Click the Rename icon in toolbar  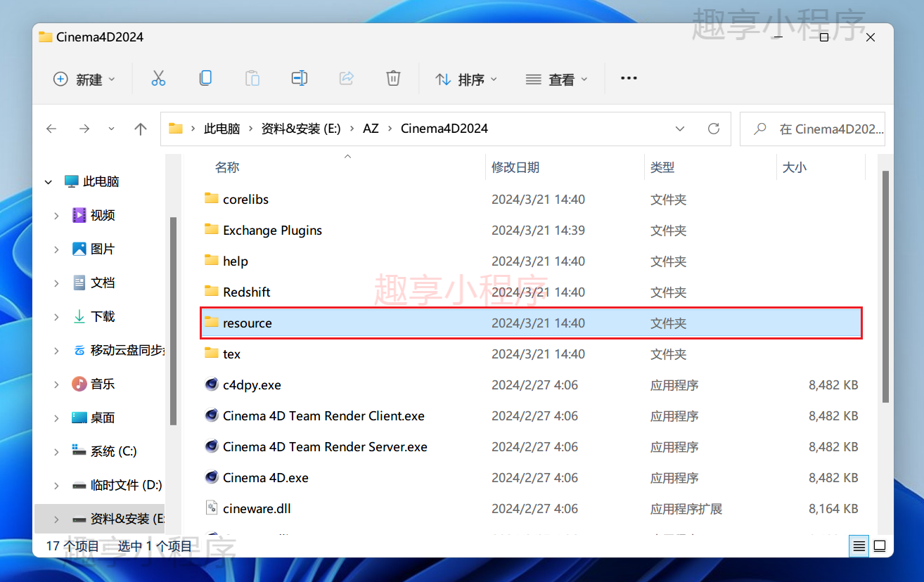[300, 79]
